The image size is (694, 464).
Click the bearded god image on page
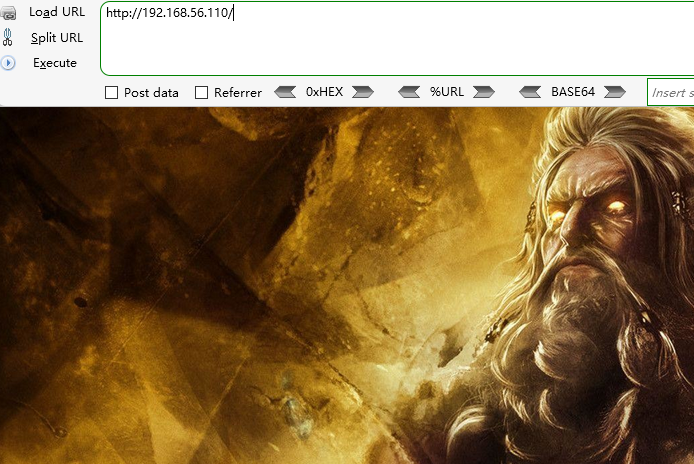coord(347,286)
